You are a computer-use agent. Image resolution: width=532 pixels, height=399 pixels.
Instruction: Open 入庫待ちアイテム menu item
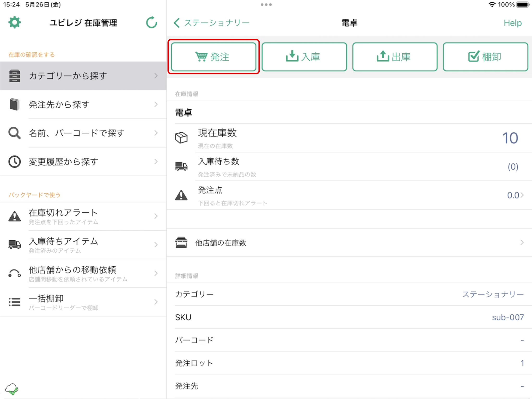click(x=83, y=245)
